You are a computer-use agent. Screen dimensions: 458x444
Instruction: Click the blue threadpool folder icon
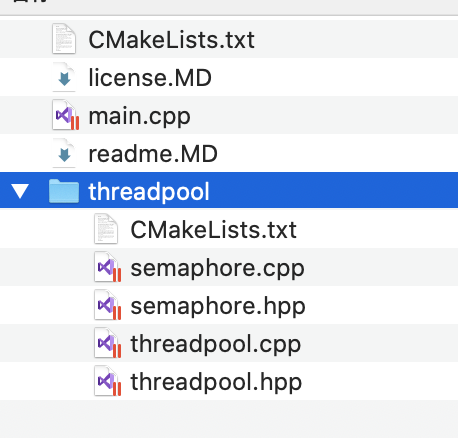click(64, 191)
